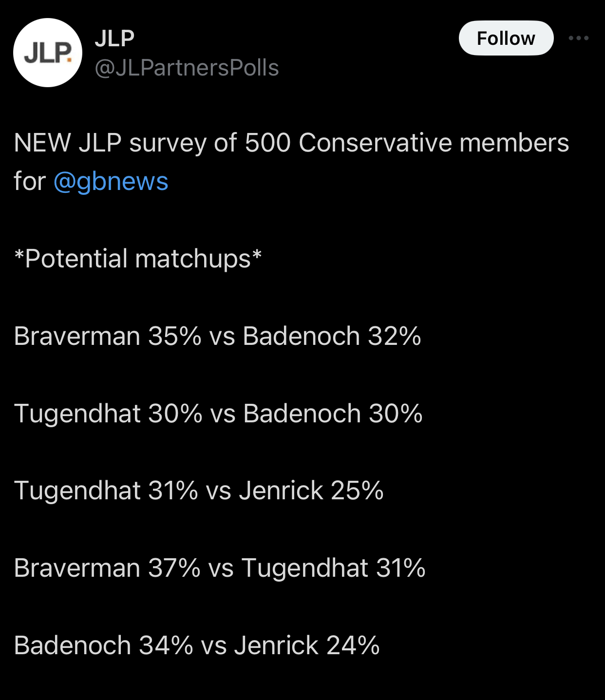This screenshot has height=700, width=605.
Task: Open the @gbnews mention link
Action: (111, 181)
